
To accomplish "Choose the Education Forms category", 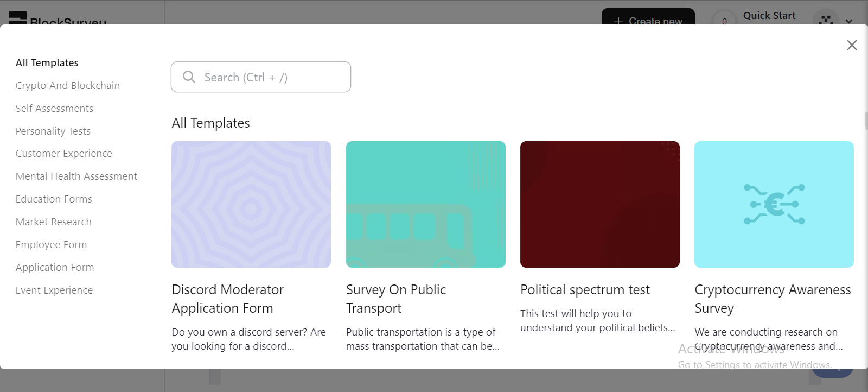I will (54, 199).
